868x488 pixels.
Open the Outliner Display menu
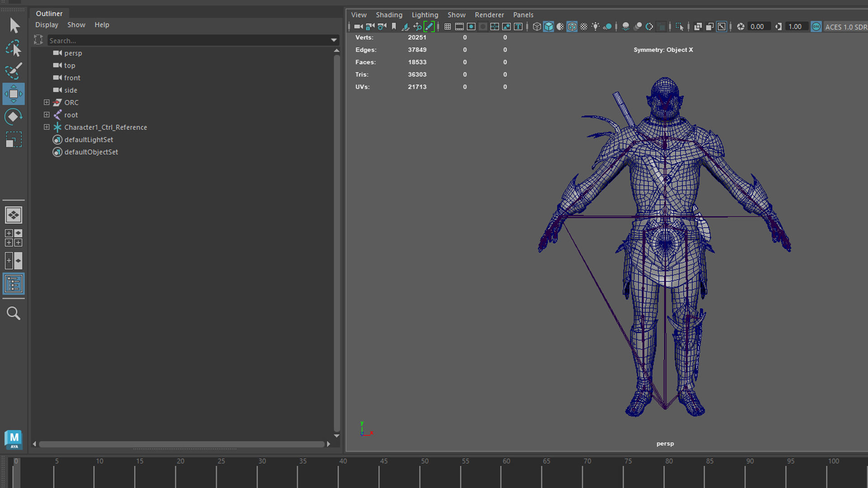click(x=47, y=25)
